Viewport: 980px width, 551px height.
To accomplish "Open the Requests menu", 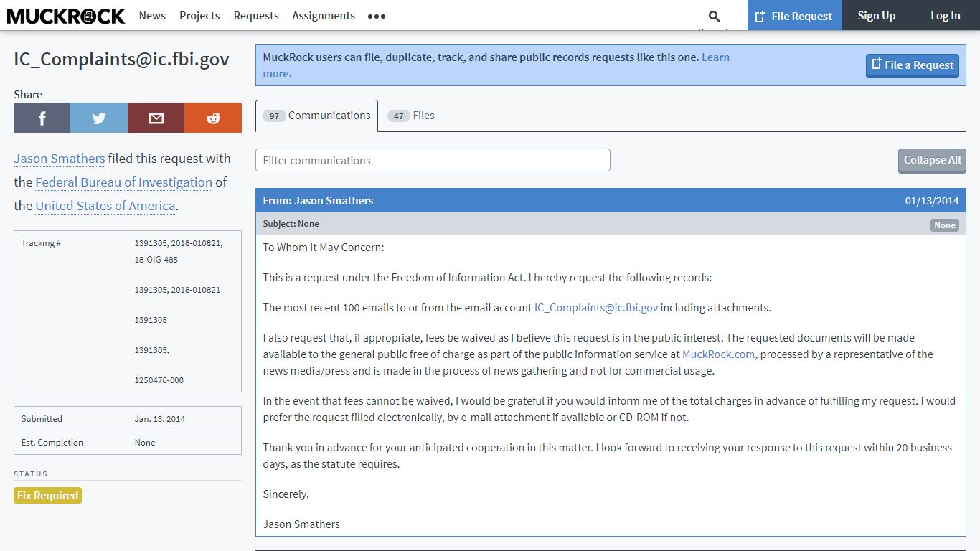I will click(x=256, y=15).
